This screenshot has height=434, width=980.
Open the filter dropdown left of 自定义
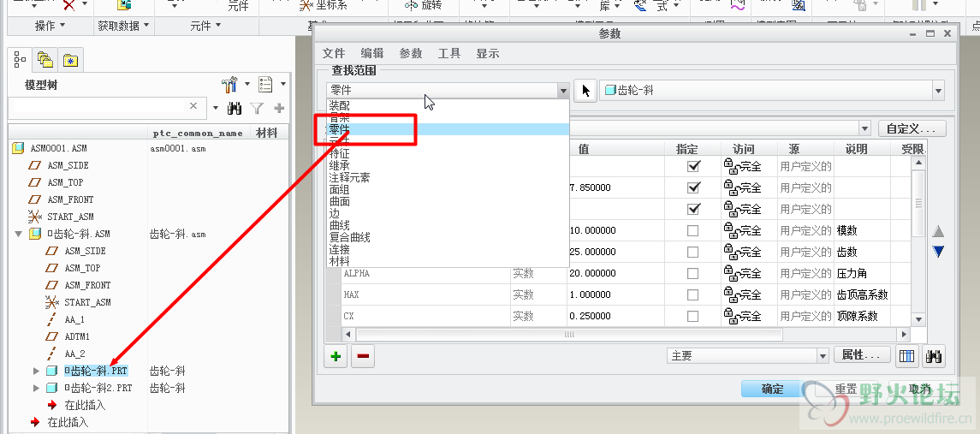[865, 128]
